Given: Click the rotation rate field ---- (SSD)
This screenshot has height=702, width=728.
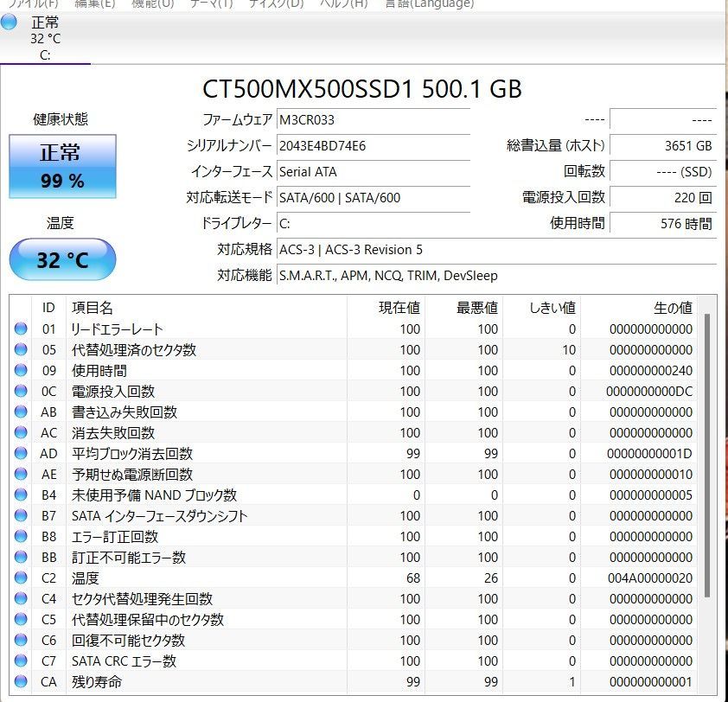Looking at the screenshot, I should pos(663,172).
